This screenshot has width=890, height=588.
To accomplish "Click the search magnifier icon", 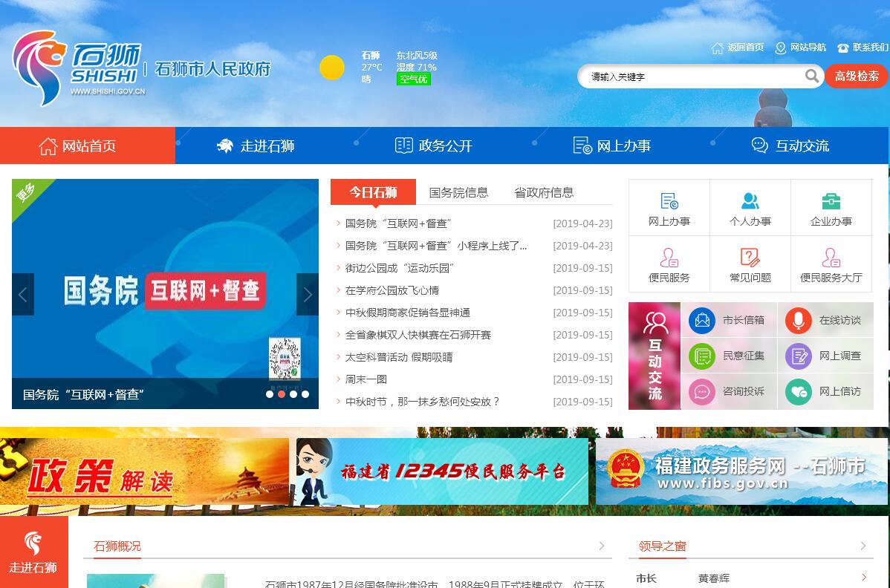I will (x=811, y=76).
